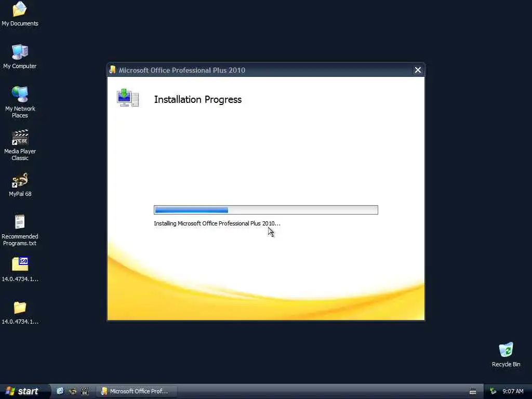The height and width of the screenshot is (399, 532).
Task: Select the MyPal 68 shortcut icon
Action: (20, 185)
